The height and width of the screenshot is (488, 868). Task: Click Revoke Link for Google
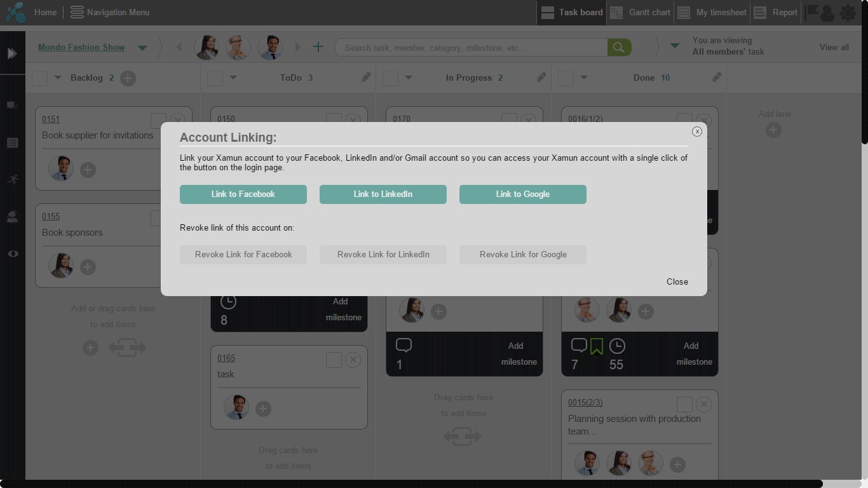(x=523, y=255)
